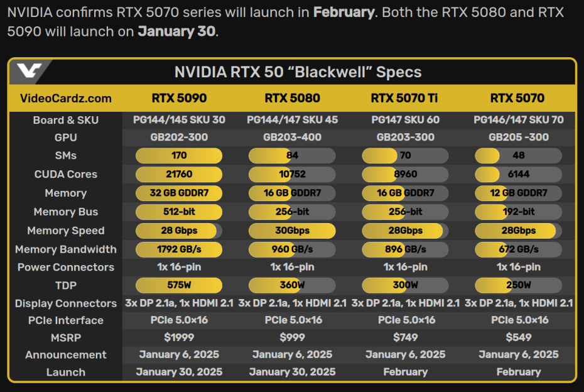The width and height of the screenshot is (584, 392).
Task: Select the RTX 5070 Ti column header
Action: pyautogui.click(x=405, y=98)
